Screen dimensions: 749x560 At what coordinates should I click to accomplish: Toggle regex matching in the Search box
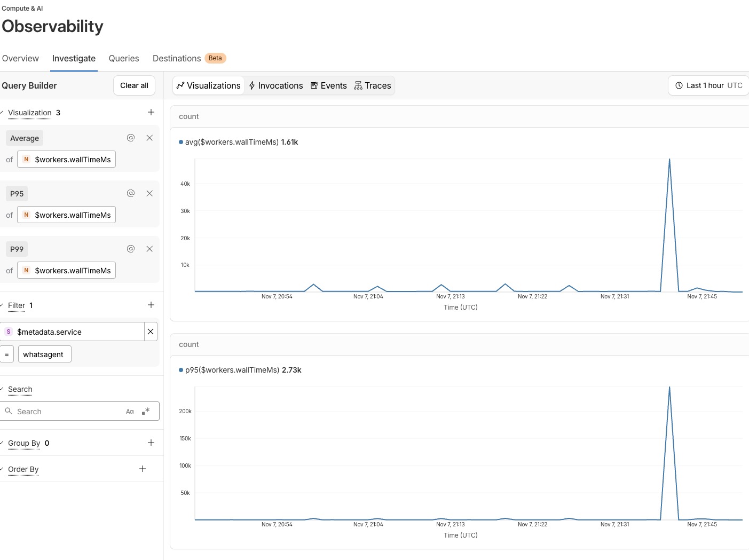(146, 412)
